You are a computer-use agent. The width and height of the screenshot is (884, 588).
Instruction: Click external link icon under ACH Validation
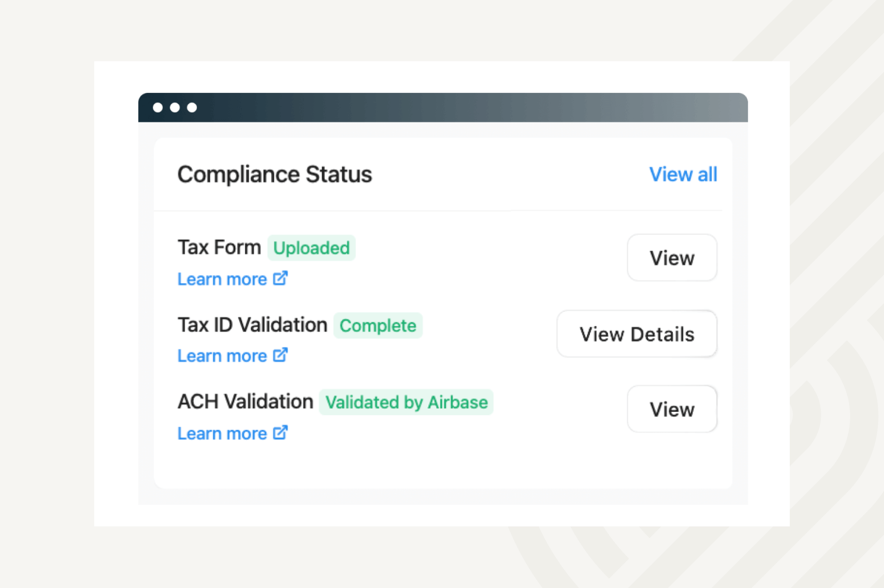280,432
